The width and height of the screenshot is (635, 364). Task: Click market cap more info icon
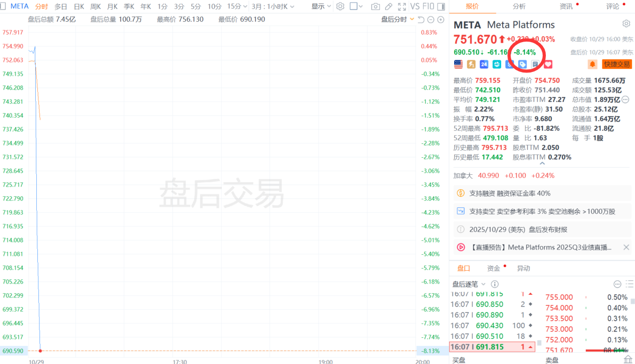[625, 100]
